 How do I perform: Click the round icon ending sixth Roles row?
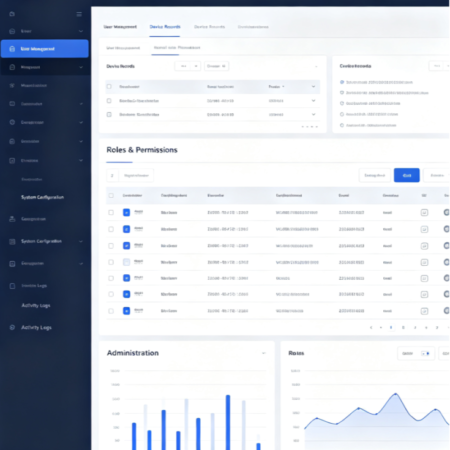click(x=446, y=294)
